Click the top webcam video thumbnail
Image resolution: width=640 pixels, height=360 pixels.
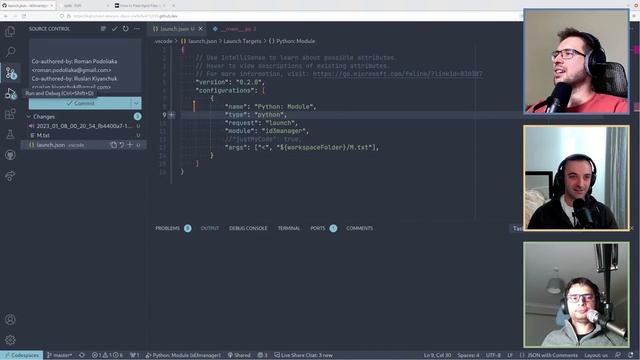click(576, 61)
